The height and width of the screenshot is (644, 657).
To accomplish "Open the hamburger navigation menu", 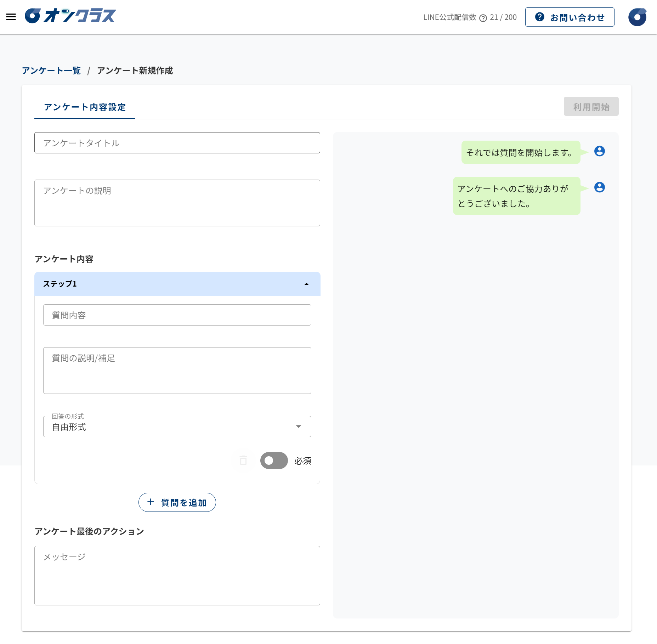I will tap(11, 17).
